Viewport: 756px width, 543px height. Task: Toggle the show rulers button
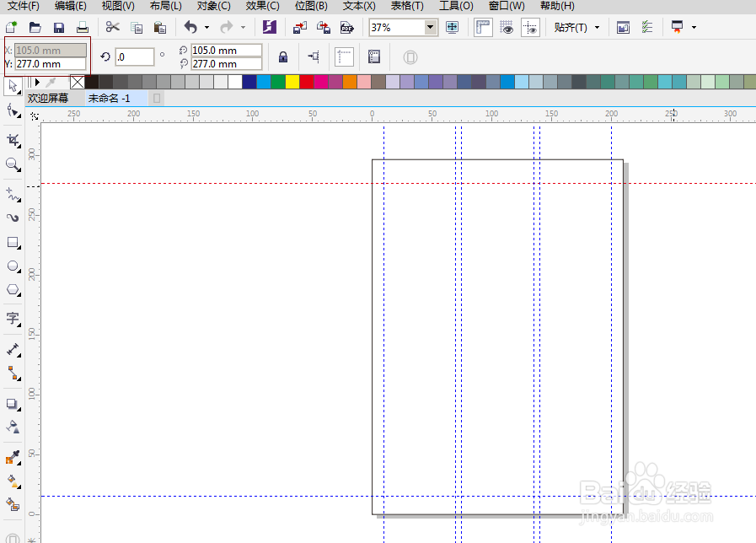coord(483,27)
